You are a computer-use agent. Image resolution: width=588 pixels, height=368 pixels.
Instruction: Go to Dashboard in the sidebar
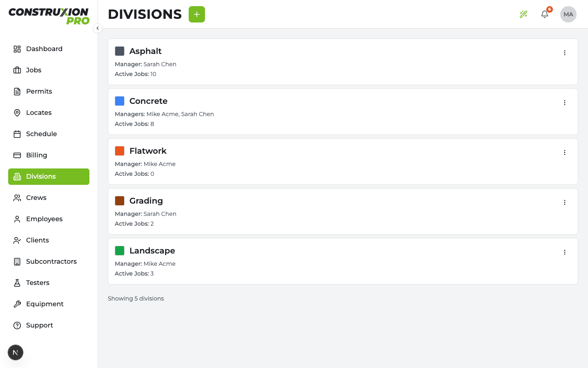[x=49, y=49]
